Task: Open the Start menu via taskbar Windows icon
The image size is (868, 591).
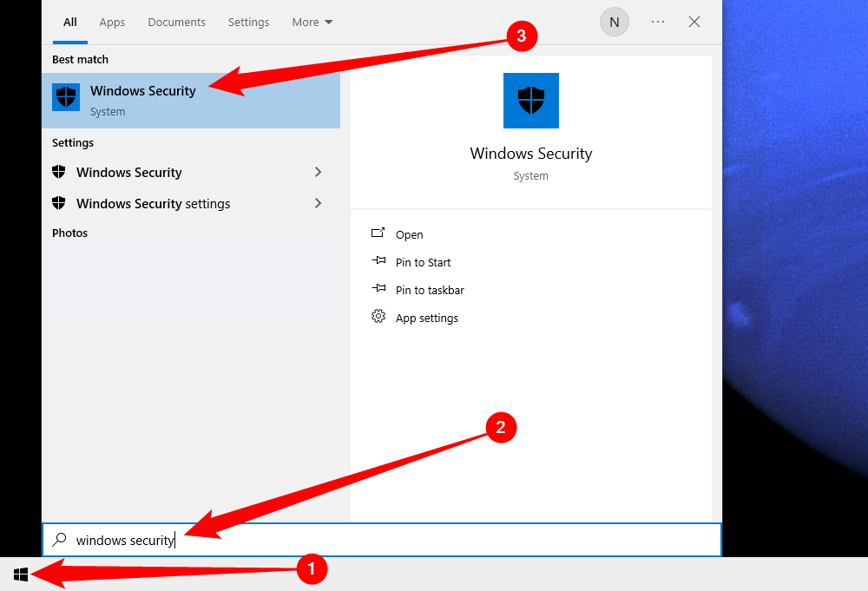Action: pos(21,573)
